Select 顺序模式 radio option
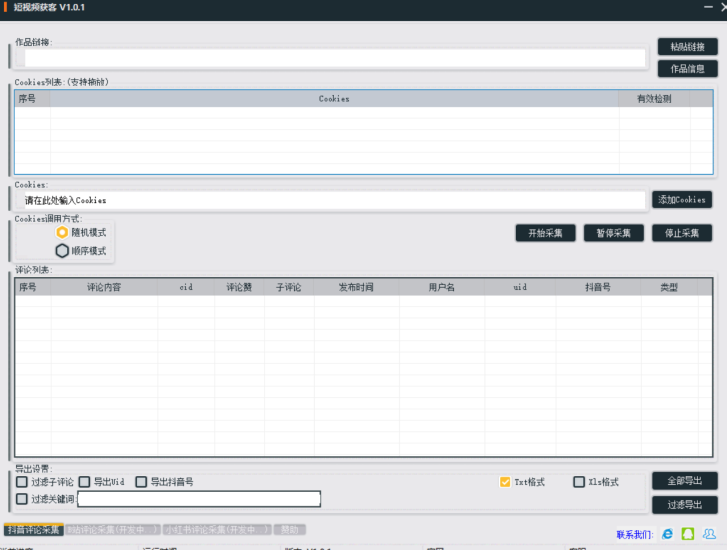Viewport: 727px width, 550px height. pyautogui.click(x=62, y=251)
